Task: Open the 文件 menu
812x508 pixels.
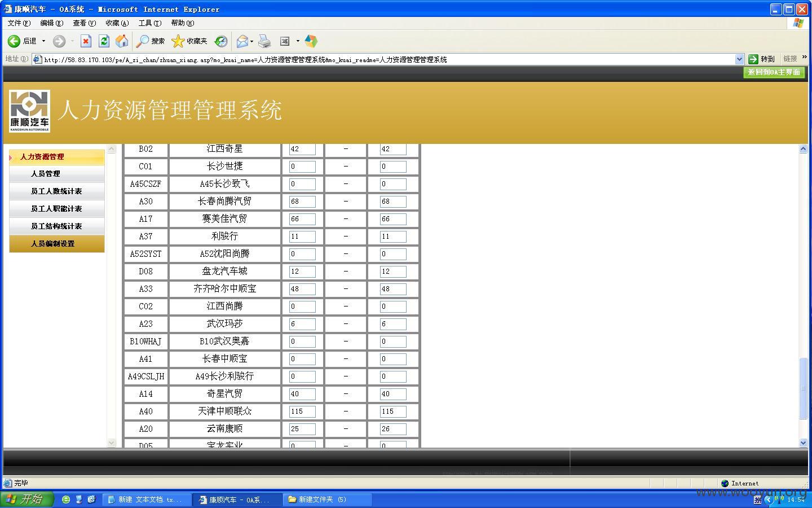Action: click(19, 23)
